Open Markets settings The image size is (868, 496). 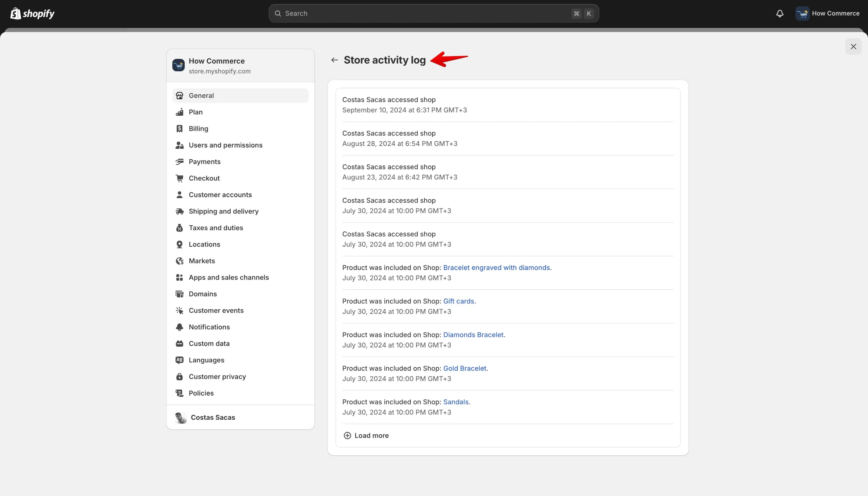tap(241, 261)
